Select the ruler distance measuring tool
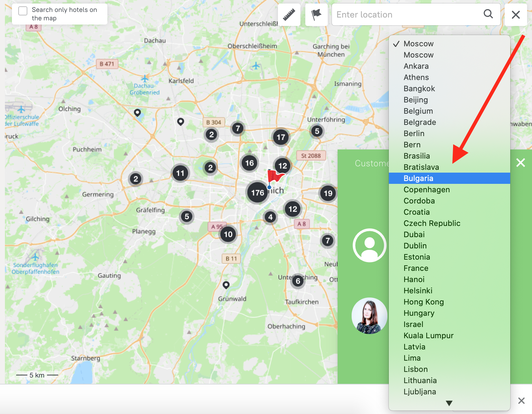 289,15
